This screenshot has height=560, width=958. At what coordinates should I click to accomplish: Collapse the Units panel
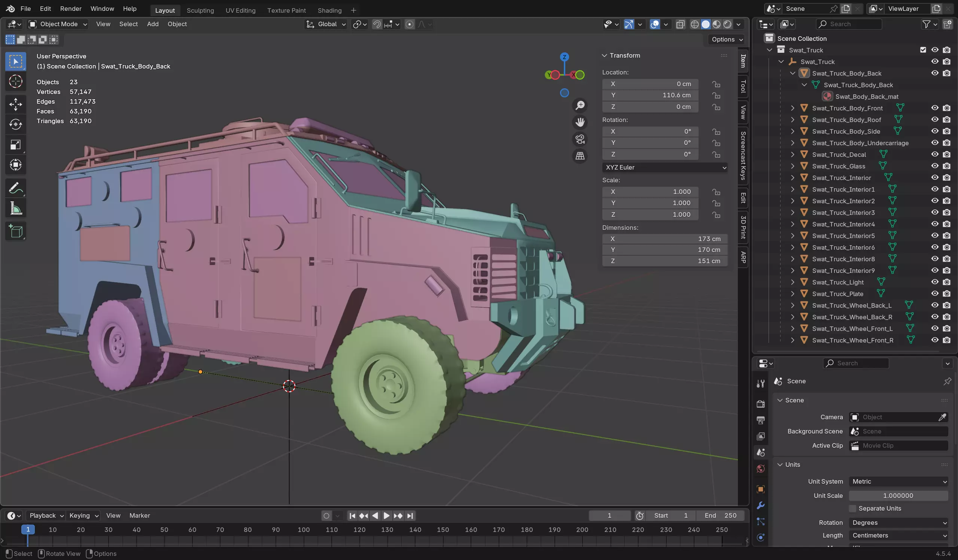tap(780, 465)
